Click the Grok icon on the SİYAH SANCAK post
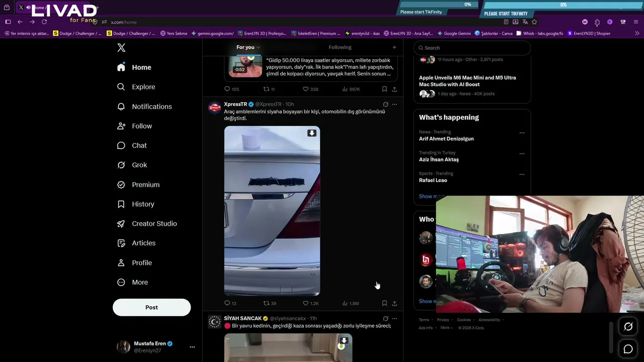644x362 pixels. tap(385, 319)
